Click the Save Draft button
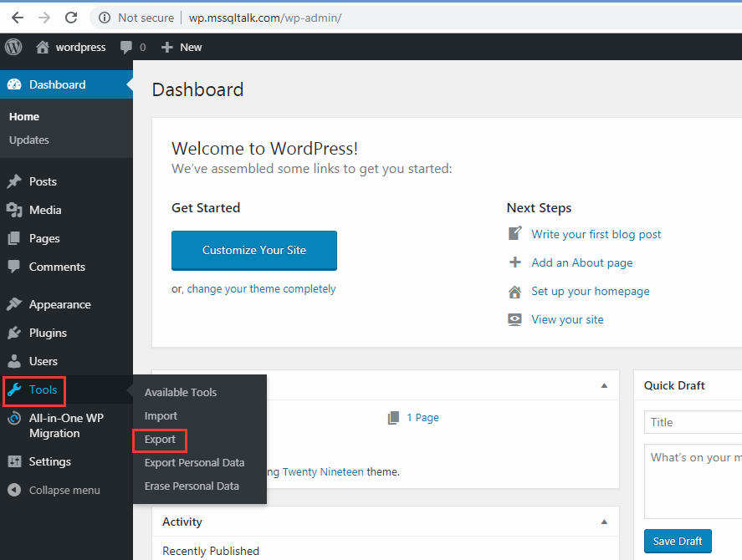This screenshot has width=742, height=560. (678, 541)
